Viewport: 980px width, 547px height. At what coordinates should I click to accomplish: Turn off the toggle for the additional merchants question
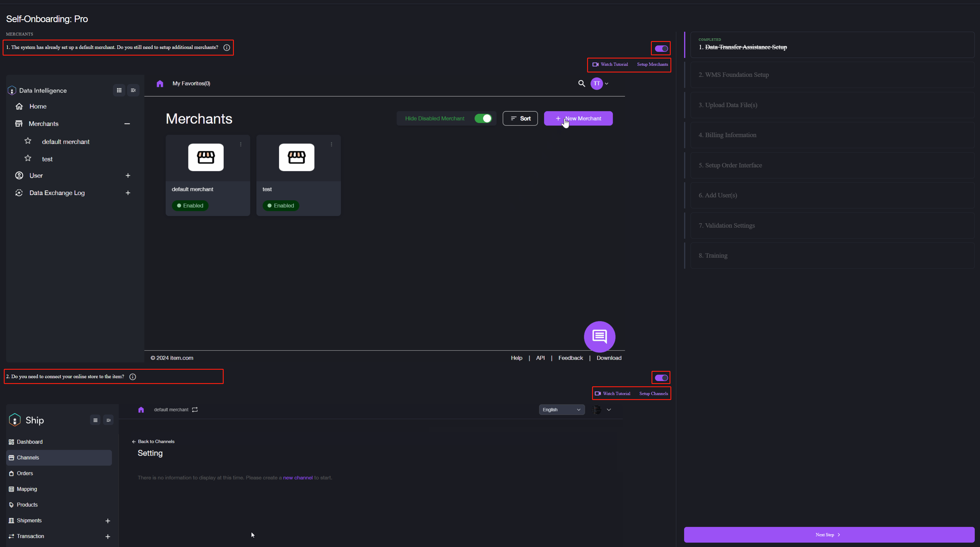click(661, 48)
